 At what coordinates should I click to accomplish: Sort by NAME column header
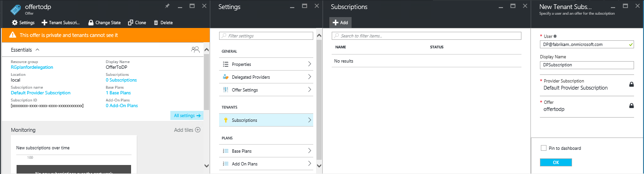pyautogui.click(x=341, y=47)
